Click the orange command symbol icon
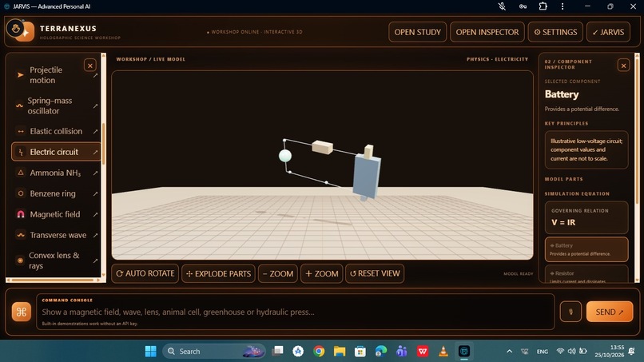Screen dimensions: 644x362 point(22,312)
